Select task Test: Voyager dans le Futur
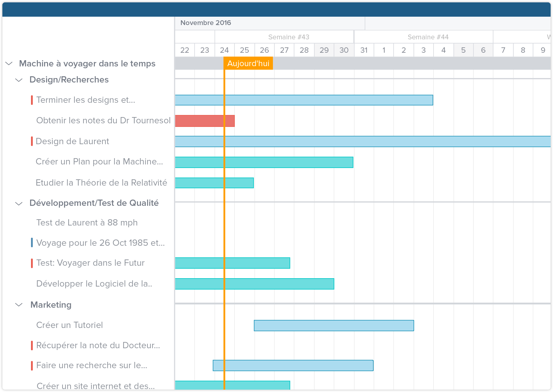Screen dimensions: 553x392 coord(90,263)
